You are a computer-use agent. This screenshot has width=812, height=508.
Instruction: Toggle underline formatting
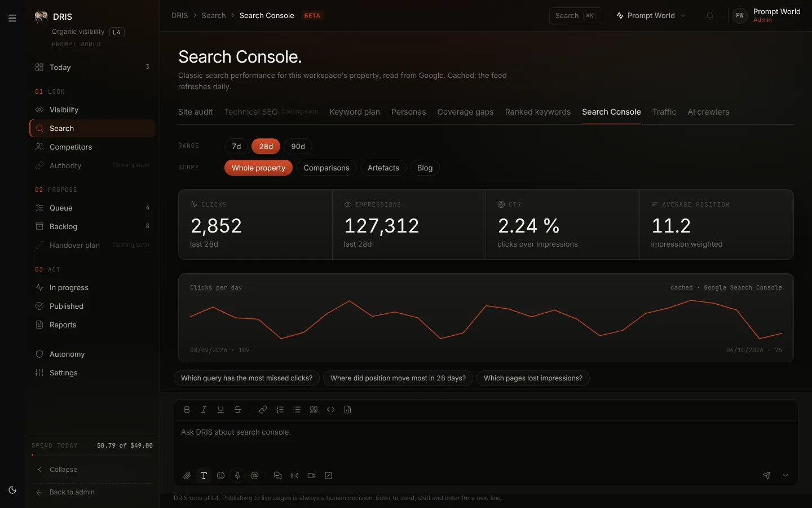coord(221,410)
